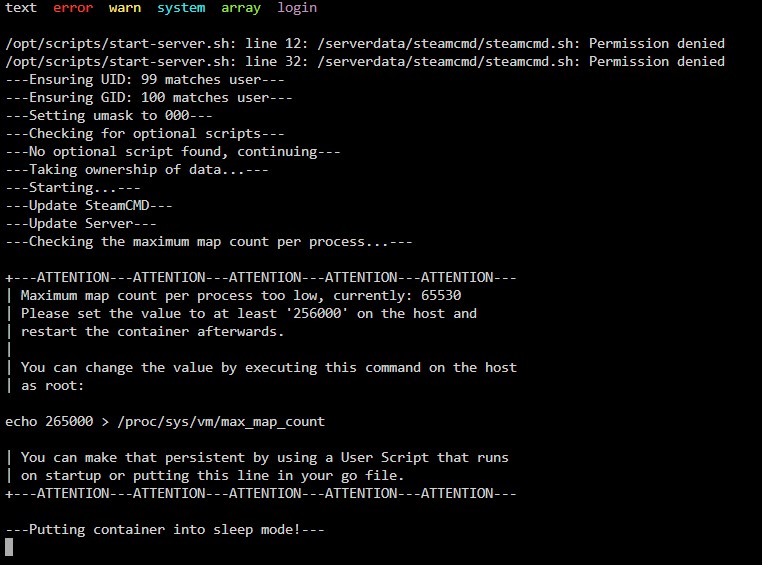The image size is (762, 565).
Task: Click the green 'array' legend label
Action: coord(241,8)
